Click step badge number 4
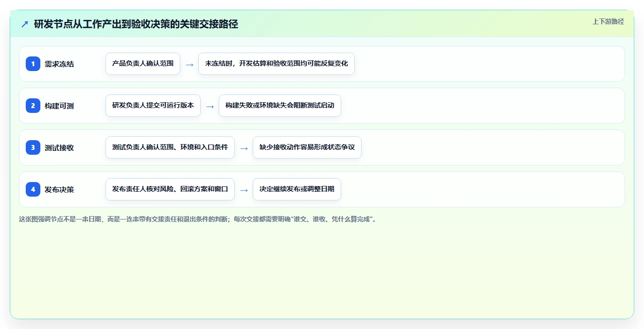This screenshot has width=644, height=329. [33, 189]
